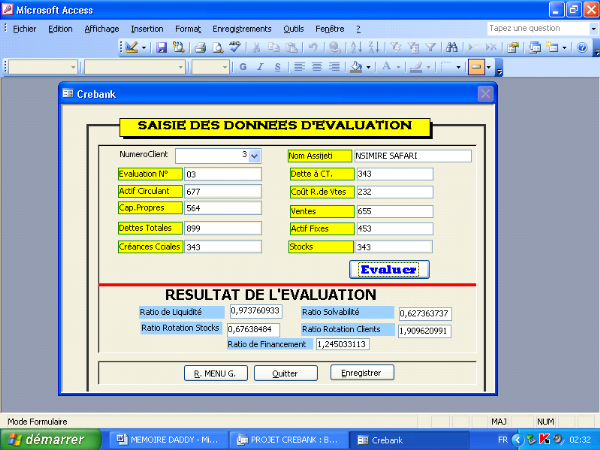Image resolution: width=600 pixels, height=450 pixels.
Task: Toggle the Bold (G) formatting button
Action: (x=243, y=67)
